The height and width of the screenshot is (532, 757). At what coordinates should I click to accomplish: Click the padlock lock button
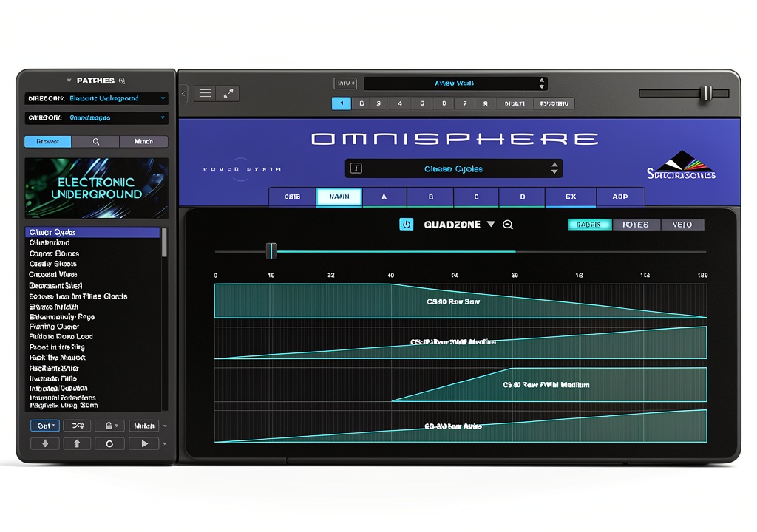point(109,426)
